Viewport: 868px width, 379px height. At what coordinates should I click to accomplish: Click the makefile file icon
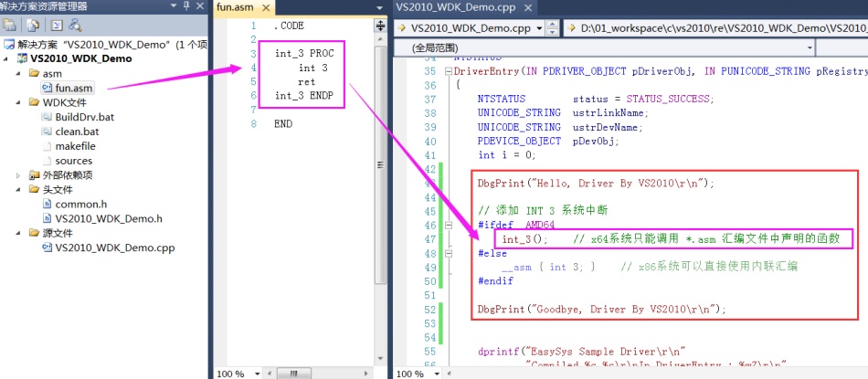(47, 146)
